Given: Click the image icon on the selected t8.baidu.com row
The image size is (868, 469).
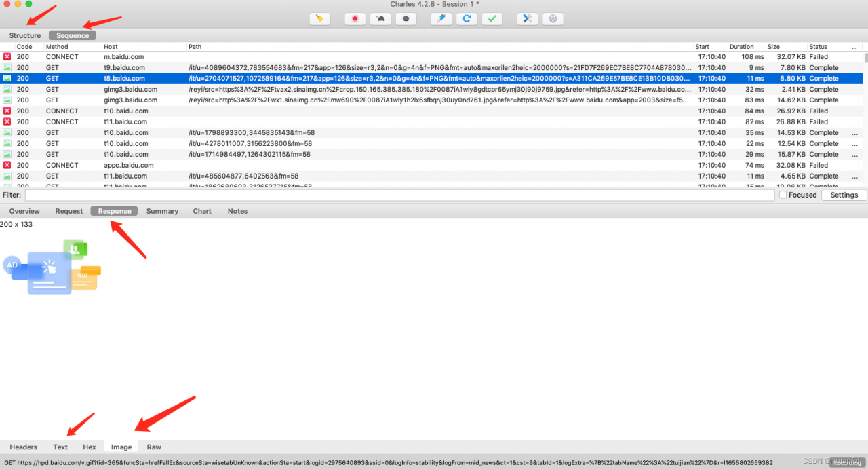Looking at the screenshot, I should 7,79.
